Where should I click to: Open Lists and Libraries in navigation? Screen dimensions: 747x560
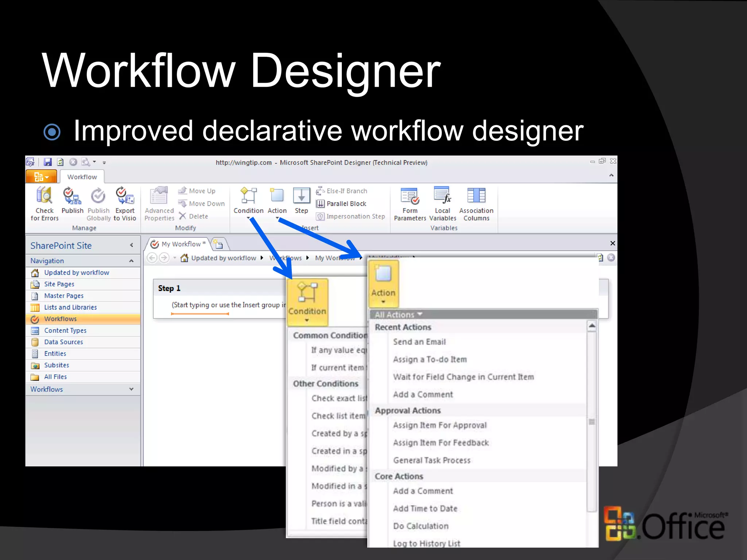[x=83, y=307]
